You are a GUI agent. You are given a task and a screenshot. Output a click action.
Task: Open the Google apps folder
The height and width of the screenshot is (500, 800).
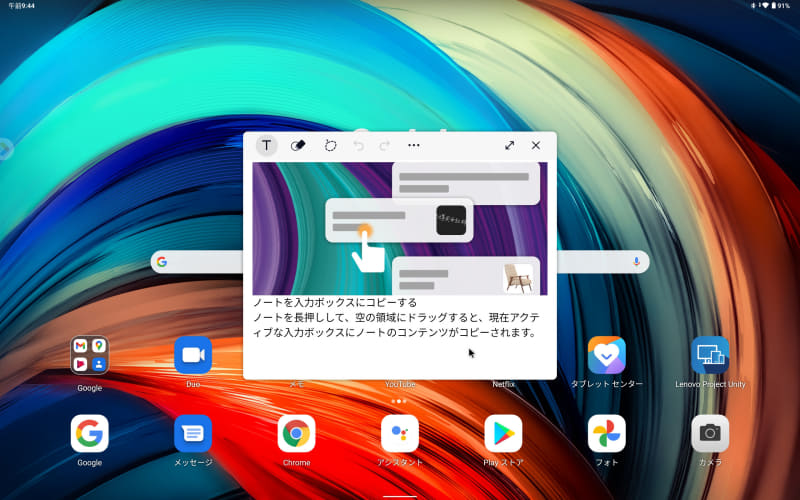coord(89,355)
